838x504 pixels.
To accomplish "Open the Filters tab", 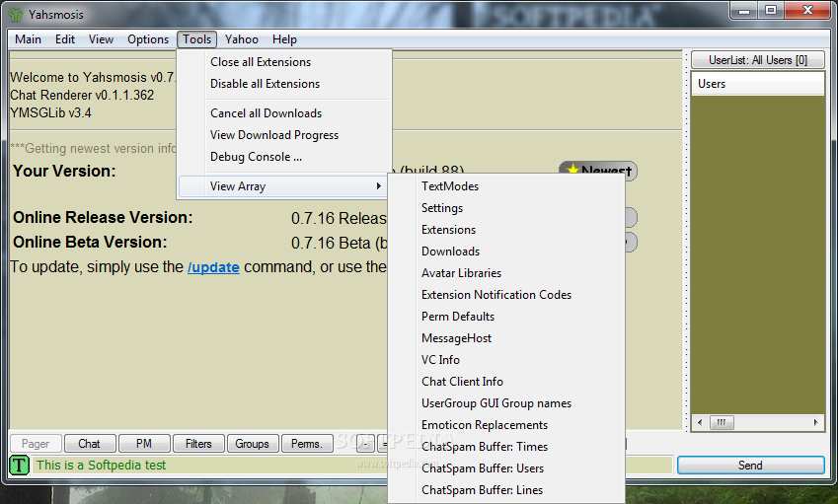I will (x=198, y=444).
